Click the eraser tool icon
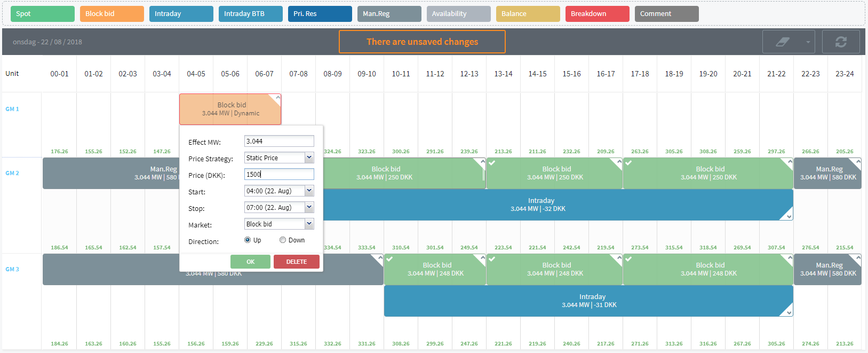 point(783,42)
